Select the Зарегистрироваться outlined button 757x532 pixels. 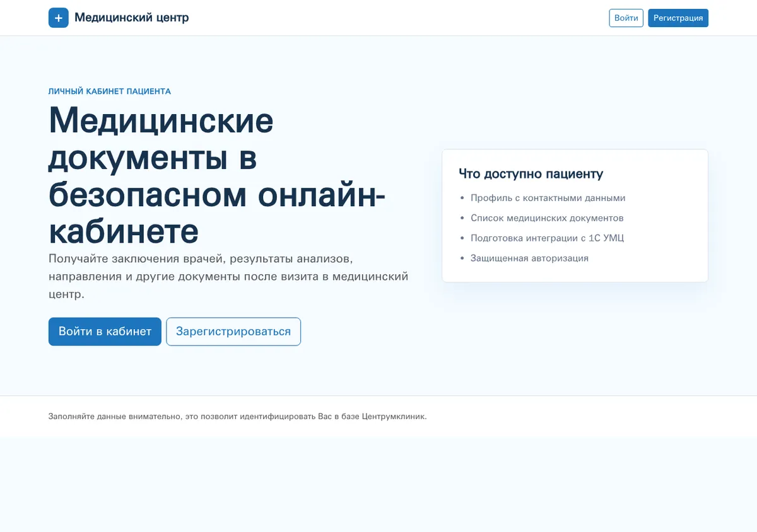click(x=233, y=332)
